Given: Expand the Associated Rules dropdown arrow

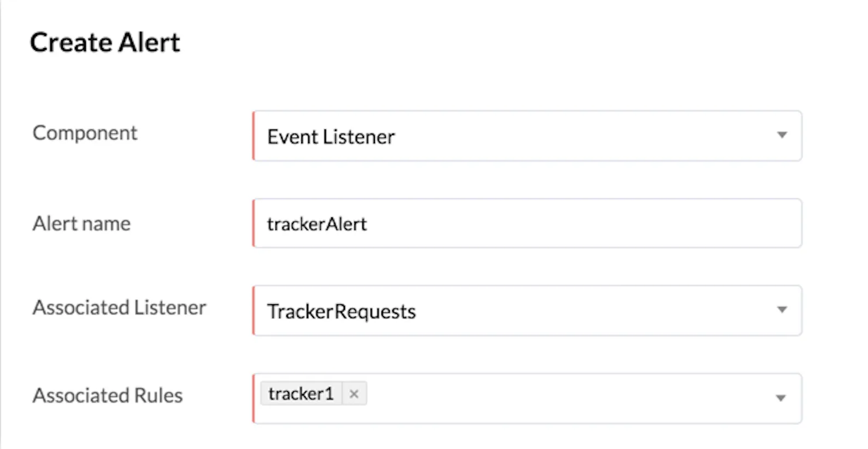Looking at the screenshot, I should tap(781, 398).
